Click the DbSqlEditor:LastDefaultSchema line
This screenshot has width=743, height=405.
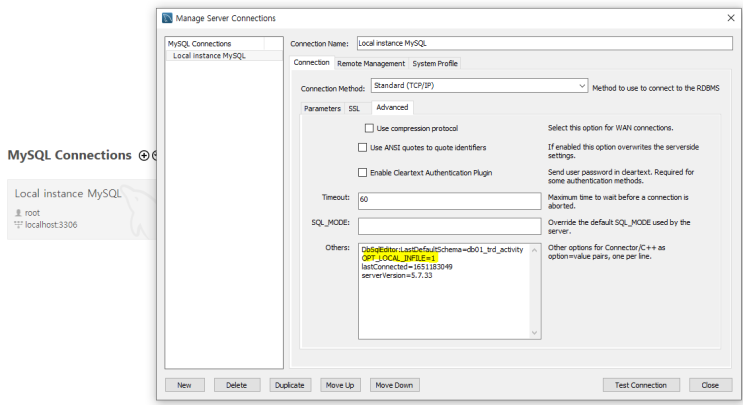[442, 249]
